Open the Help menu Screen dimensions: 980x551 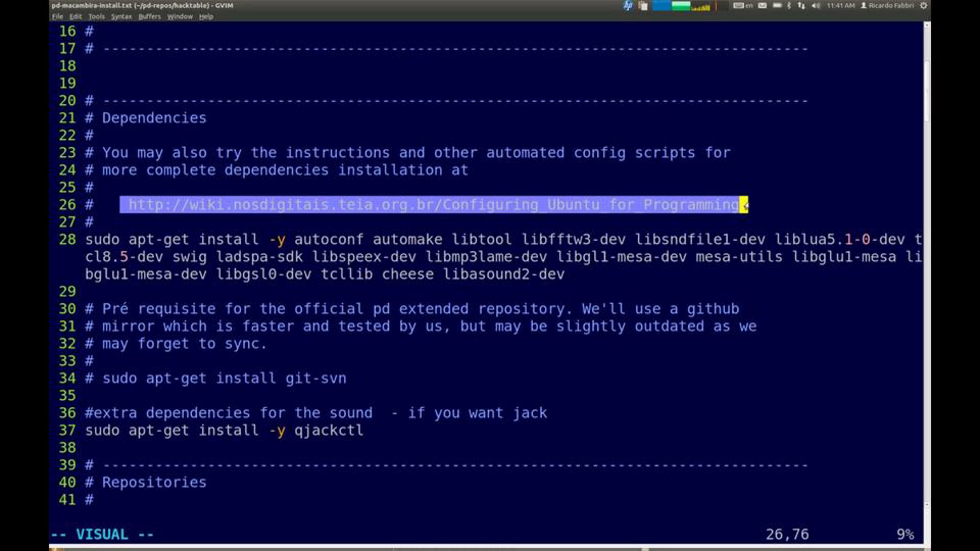[x=206, y=17]
